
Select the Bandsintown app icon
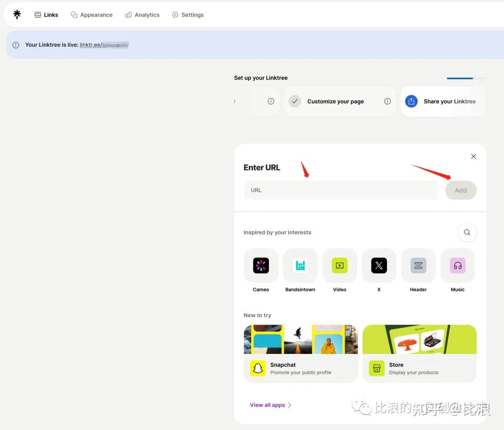[300, 265]
